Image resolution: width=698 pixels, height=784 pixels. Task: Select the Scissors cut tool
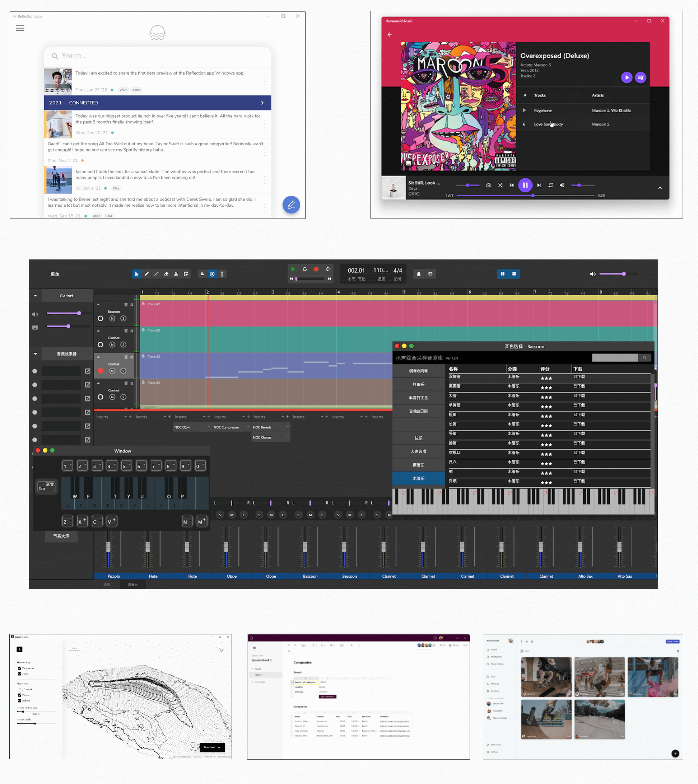176,274
